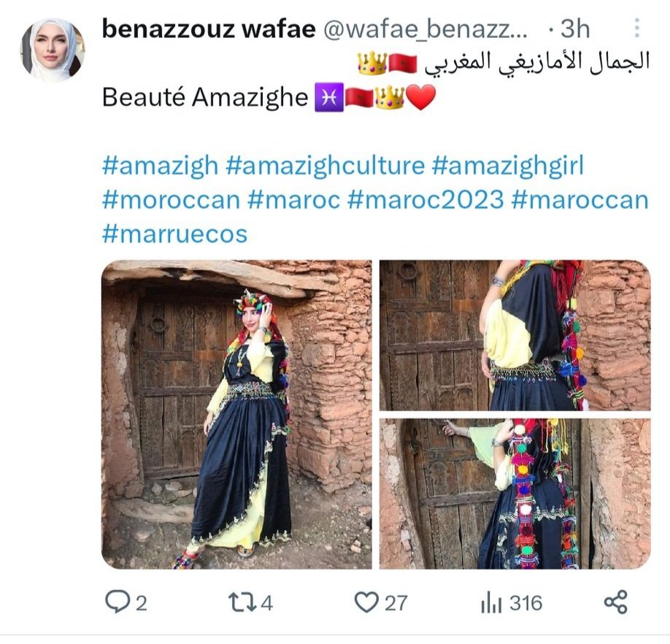Open the #amazighculture hashtag
The width and height of the screenshot is (670, 644).
tap(326, 166)
